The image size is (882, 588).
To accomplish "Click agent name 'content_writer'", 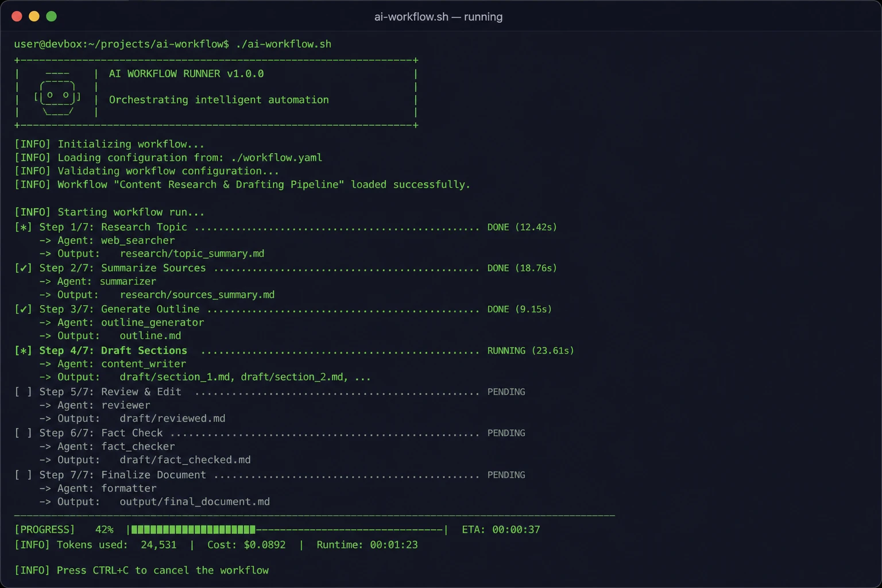I will pos(144,364).
